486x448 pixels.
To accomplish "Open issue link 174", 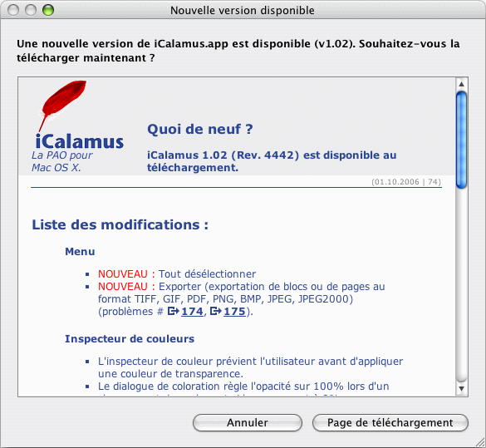I will (x=192, y=312).
